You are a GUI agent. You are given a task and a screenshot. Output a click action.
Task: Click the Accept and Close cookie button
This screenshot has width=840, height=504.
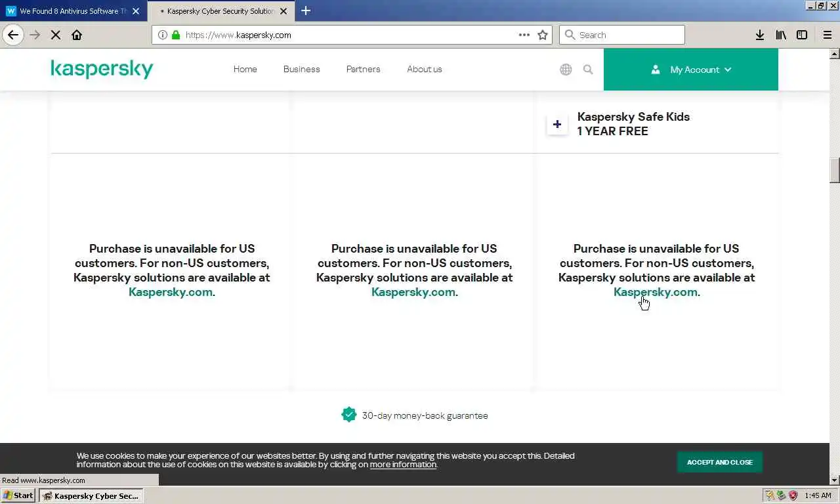[x=720, y=462]
